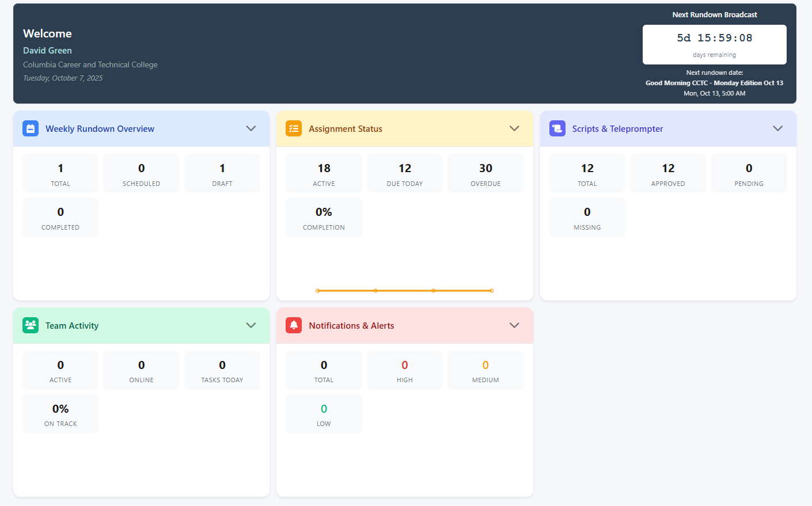
Task: Select the OVERDUE assignments counter
Action: point(485,173)
